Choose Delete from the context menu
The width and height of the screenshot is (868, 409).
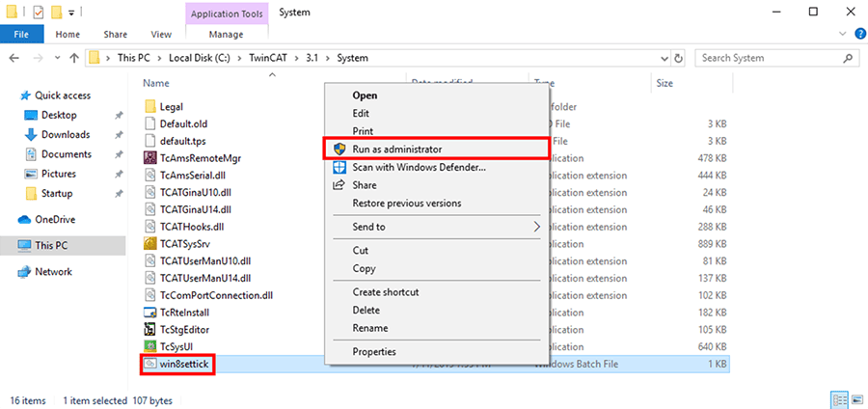point(437,310)
